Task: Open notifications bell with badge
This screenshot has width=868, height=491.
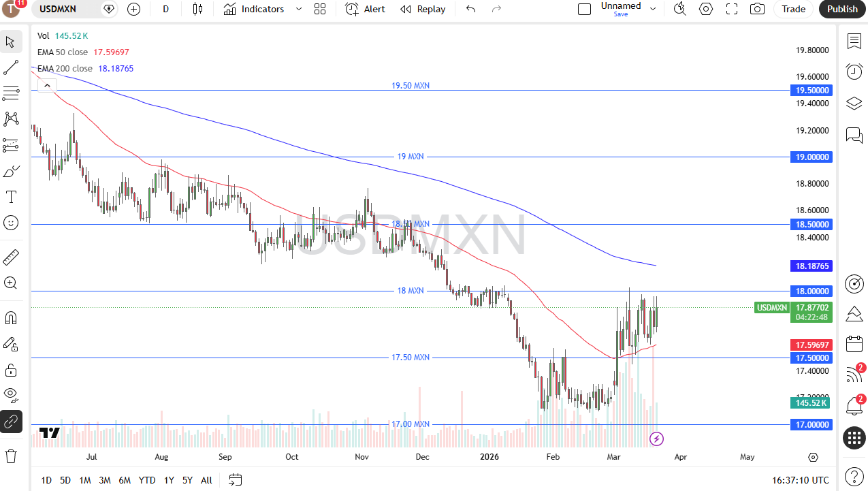Action: 854,406
